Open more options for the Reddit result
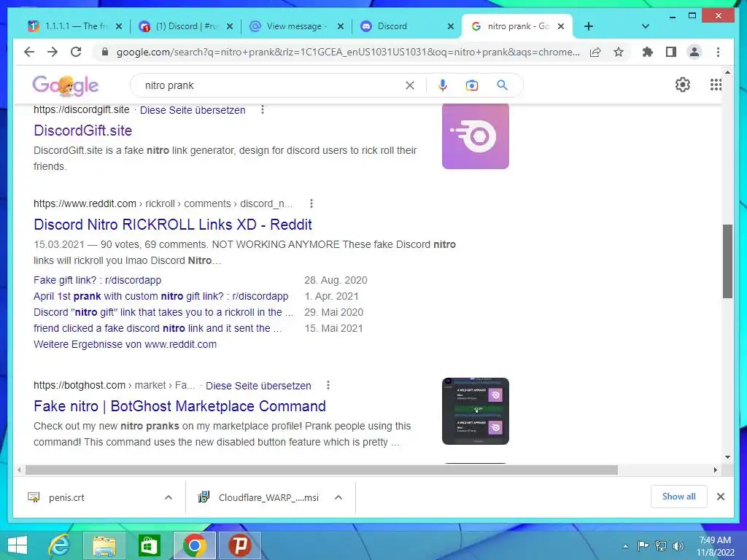747x560 pixels. tap(311, 204)
